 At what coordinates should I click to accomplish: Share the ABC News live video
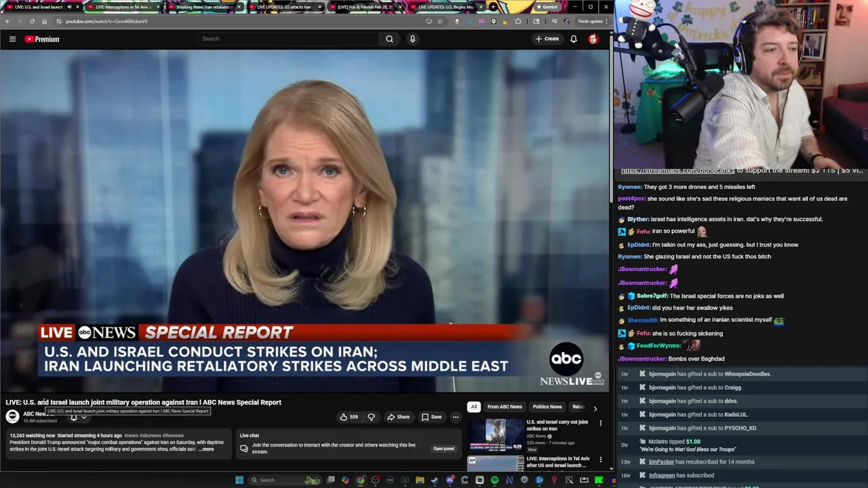(x=399, y=417)
